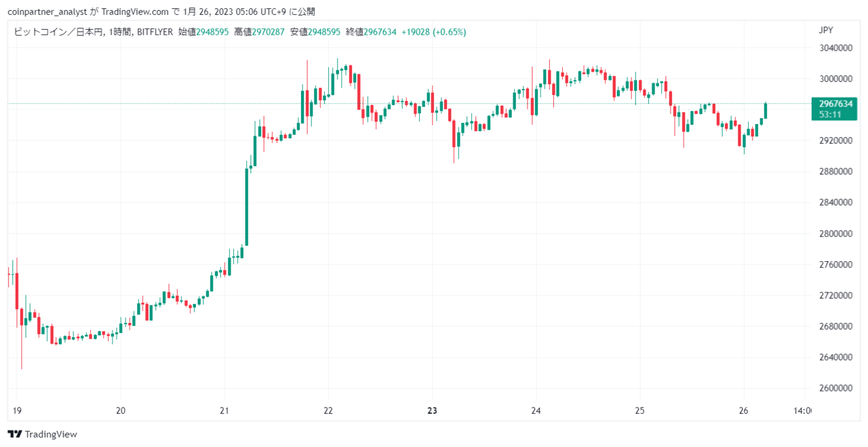The image size is (868, 447).
Task: Click the bold 23 date marker
Action: pyautogui.click(x=433, y=410)
